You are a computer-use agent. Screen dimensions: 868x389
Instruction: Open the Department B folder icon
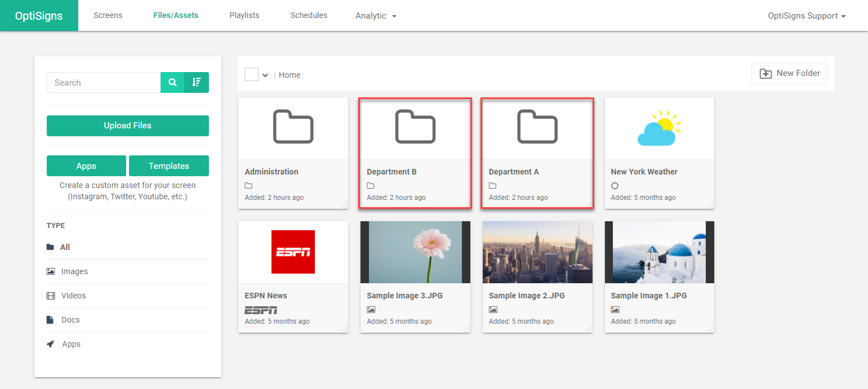(x=415, y=127)
